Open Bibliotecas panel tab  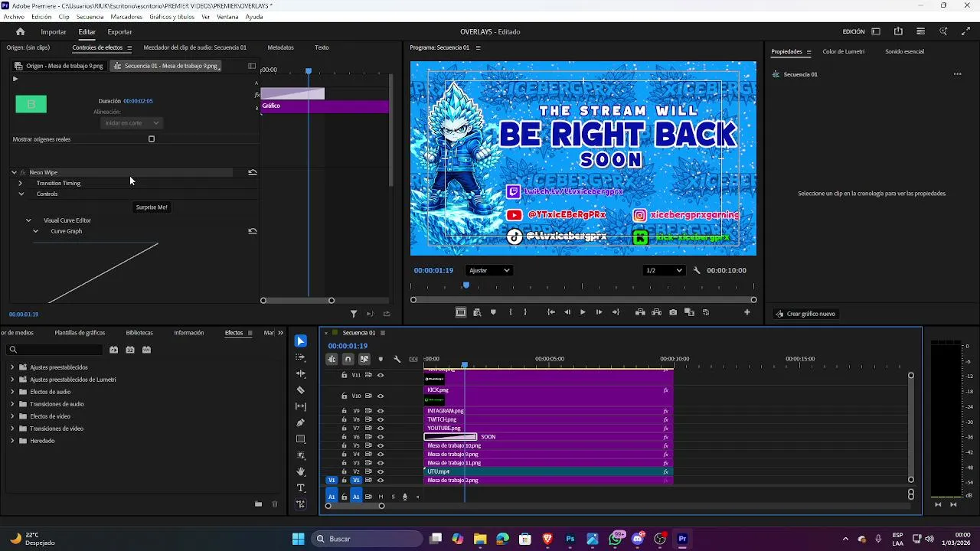pyautogui.click(x=139, y=333)
